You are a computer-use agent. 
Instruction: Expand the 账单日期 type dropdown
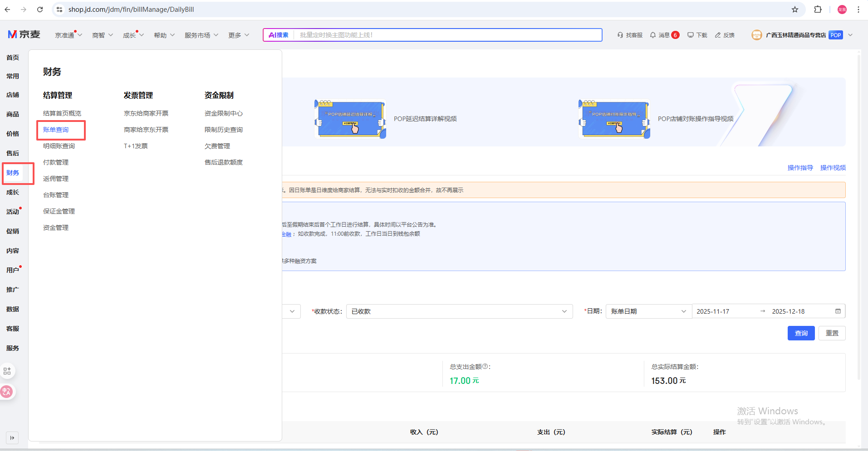point(648,311)
